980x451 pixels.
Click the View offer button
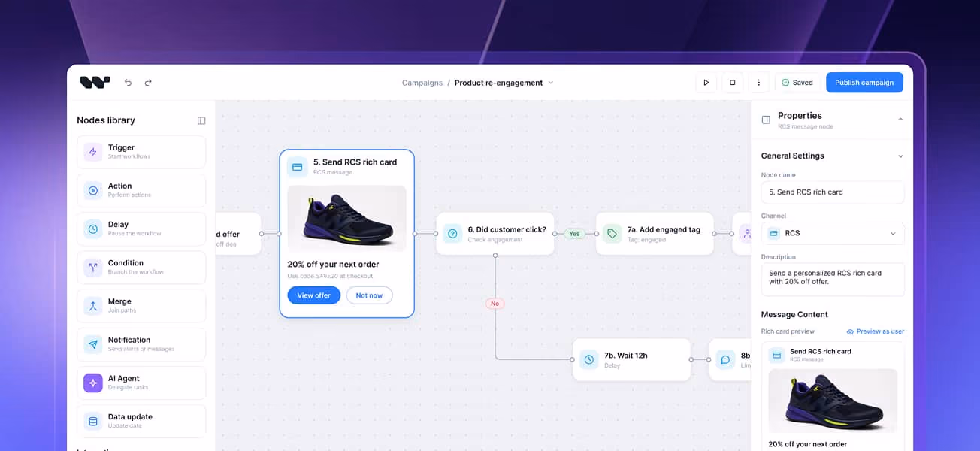click(313, 295)
